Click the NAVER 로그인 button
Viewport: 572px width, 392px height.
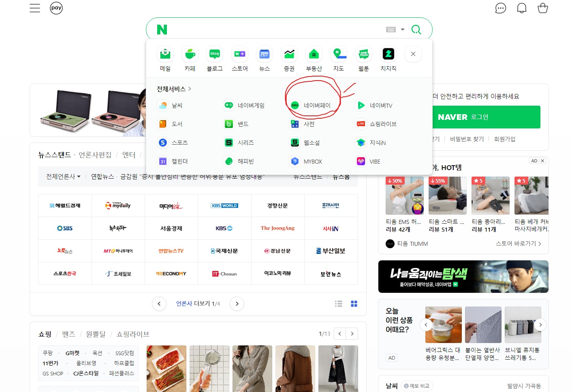(x=486, y=117)
